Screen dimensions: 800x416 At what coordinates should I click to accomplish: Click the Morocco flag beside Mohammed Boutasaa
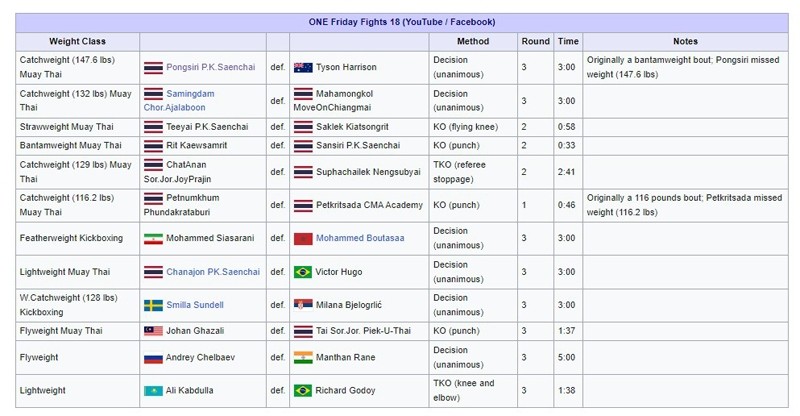pos(303,238)
